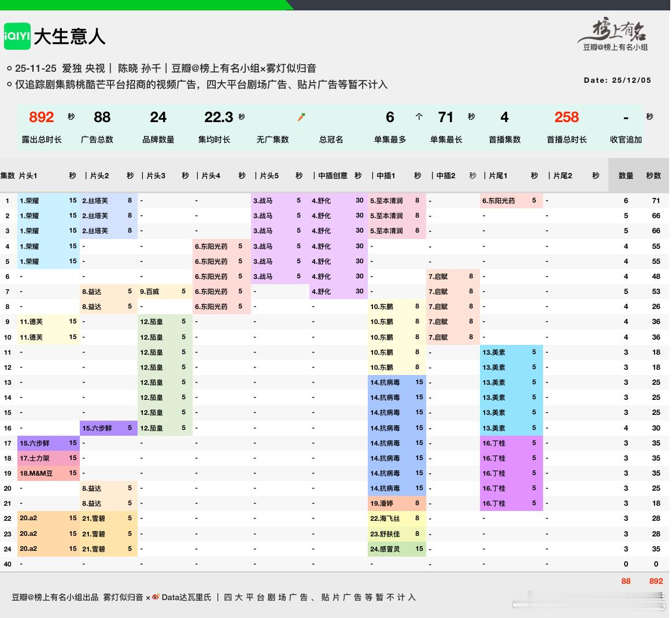
Task: Click 雾灯似归音 in the footer credits
Action: click(123, 597)
